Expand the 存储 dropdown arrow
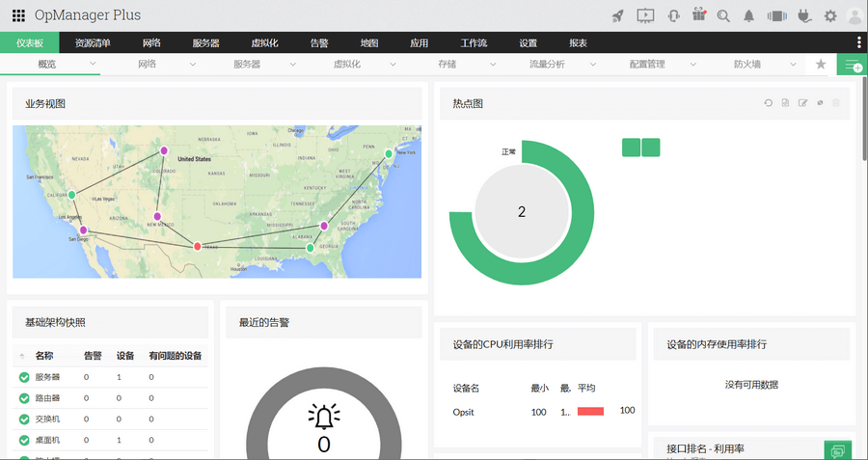This screenshot has width=868, height=460. coord(493,65)
